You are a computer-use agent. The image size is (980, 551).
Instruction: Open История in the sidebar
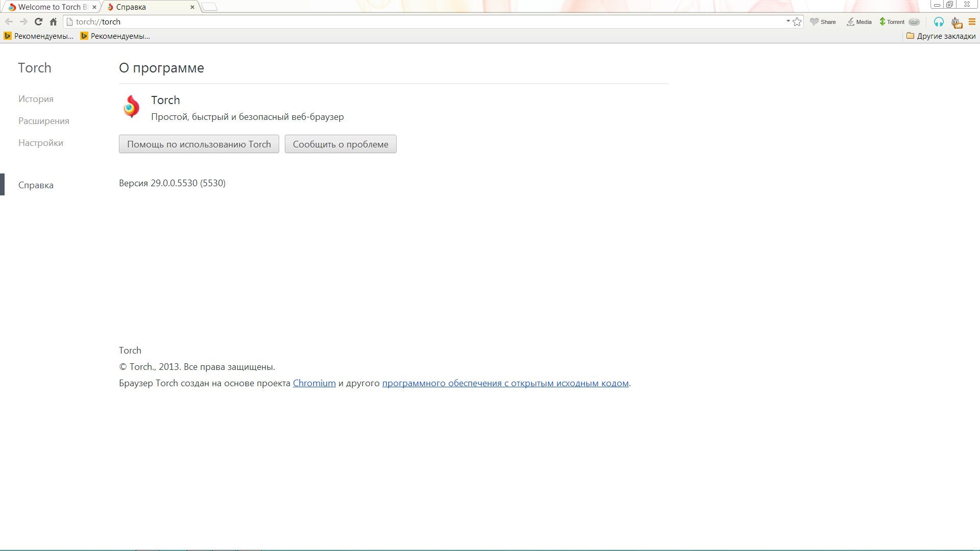click(36, 99)
